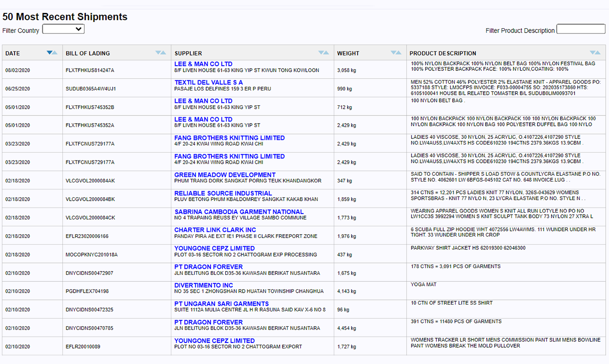Sort the Supplier column ascending with the up arrow

[x=327, y=53]
